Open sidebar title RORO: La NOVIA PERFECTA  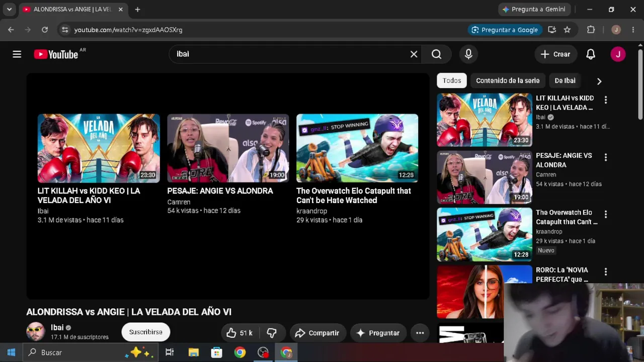562,275
